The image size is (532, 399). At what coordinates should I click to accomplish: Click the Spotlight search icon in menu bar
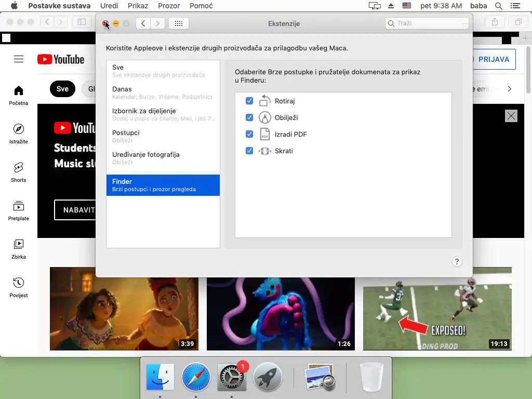tap(498, 6)
